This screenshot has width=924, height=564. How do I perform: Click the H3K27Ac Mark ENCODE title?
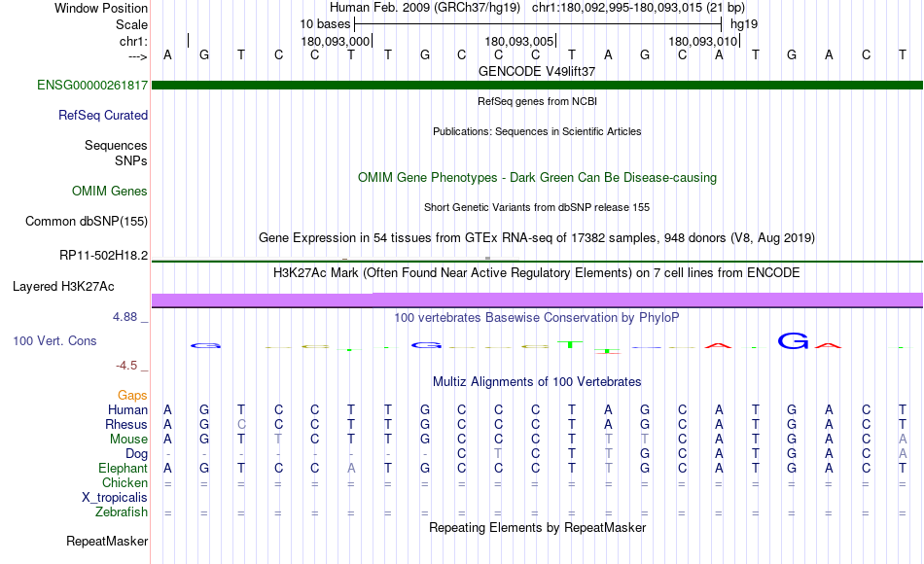[537, 273]
